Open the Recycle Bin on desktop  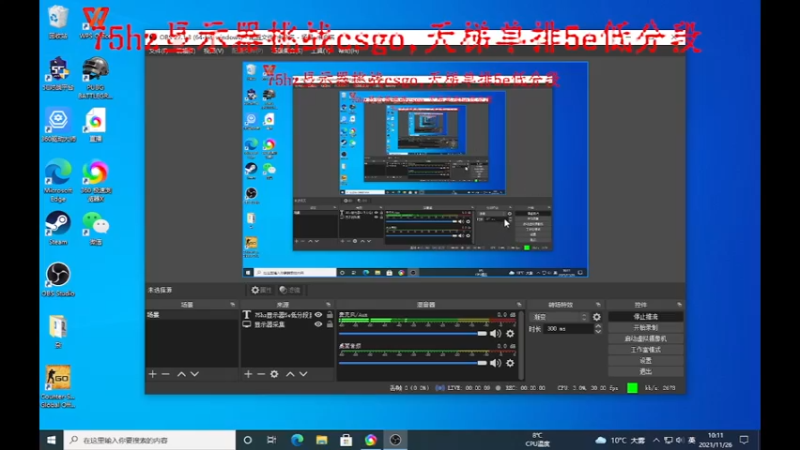tap(58, 22)
